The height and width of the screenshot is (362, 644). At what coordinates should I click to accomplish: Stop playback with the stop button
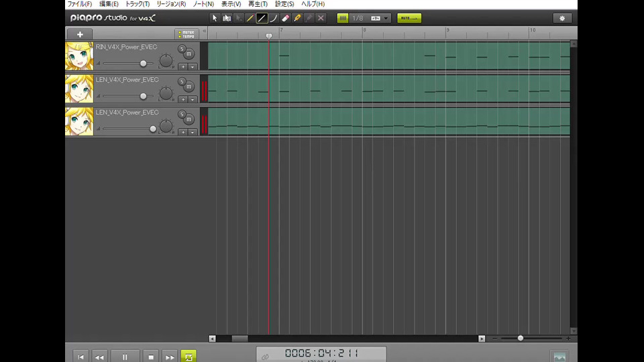(151, 357)
